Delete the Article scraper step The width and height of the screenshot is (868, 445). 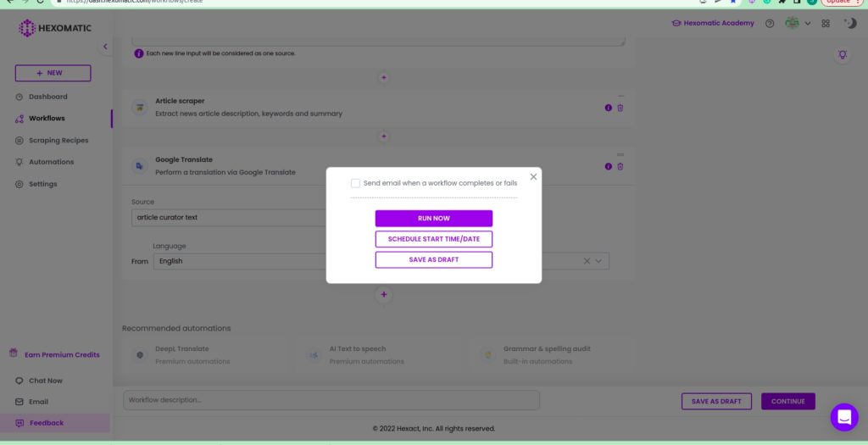click(x=620, y=108)
